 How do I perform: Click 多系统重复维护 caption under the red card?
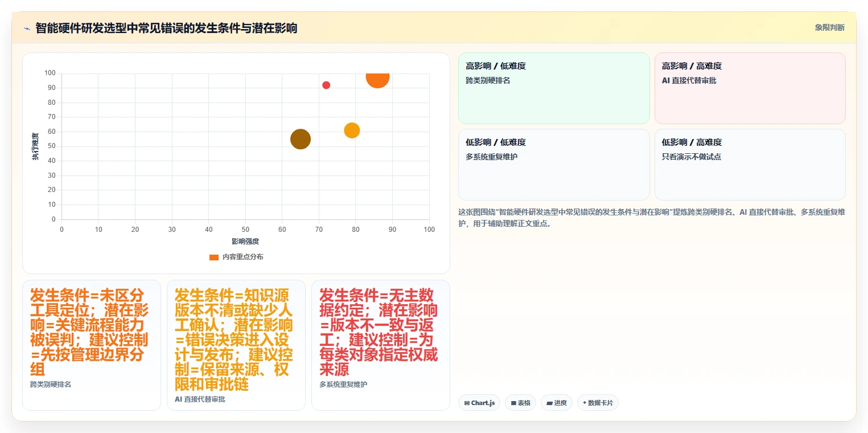pyautogui.click(x=343, y=385)
